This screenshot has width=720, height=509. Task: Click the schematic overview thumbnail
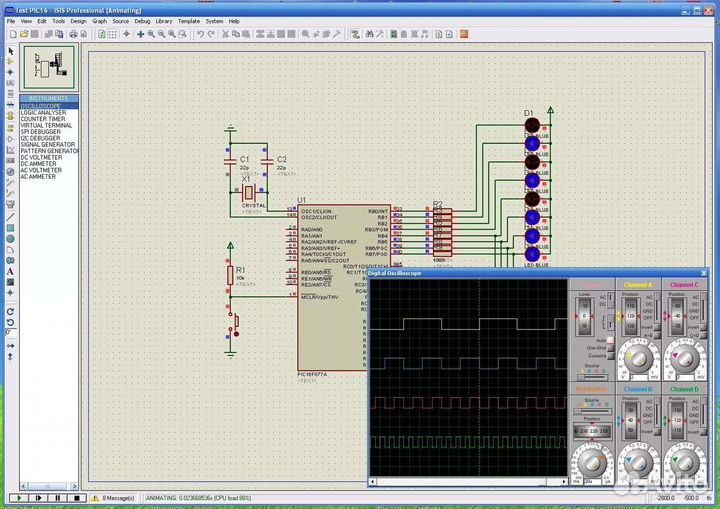pyautogui.click(x=49, y=67)
